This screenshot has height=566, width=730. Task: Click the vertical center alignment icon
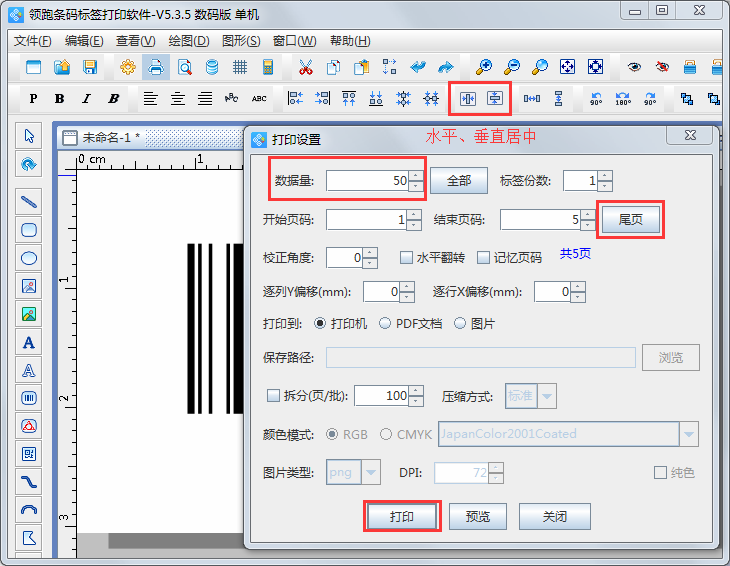coord(495,98)
